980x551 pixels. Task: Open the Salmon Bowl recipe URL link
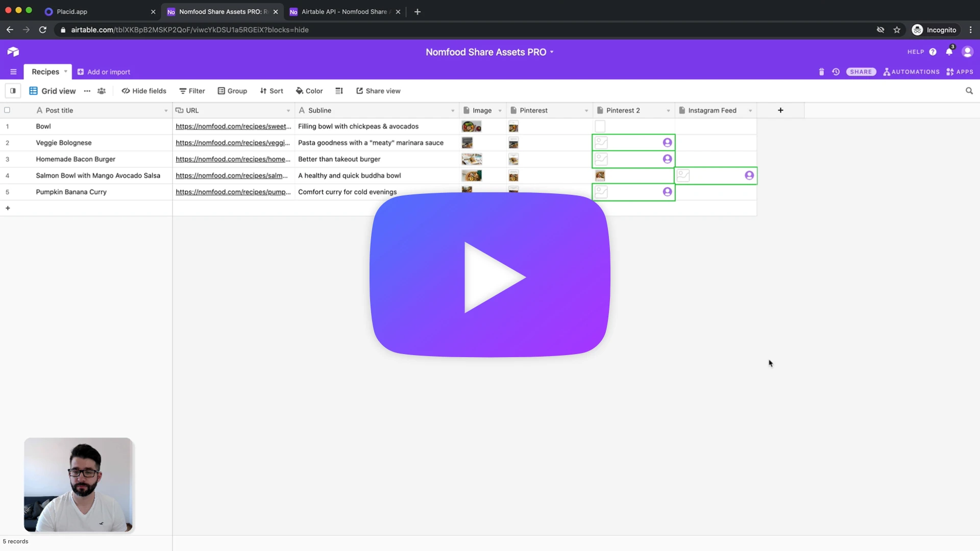(232, 176)
